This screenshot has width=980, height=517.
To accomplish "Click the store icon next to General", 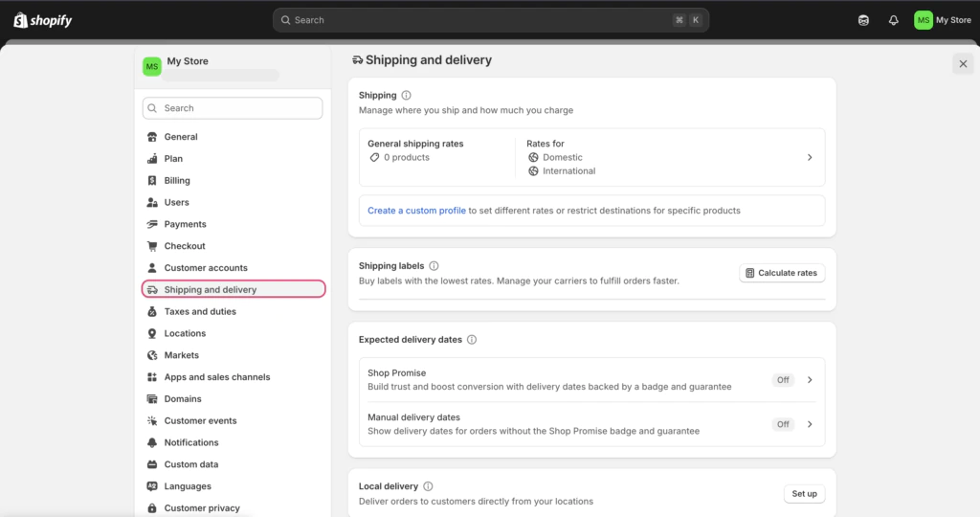I will [x=152, y=137].
